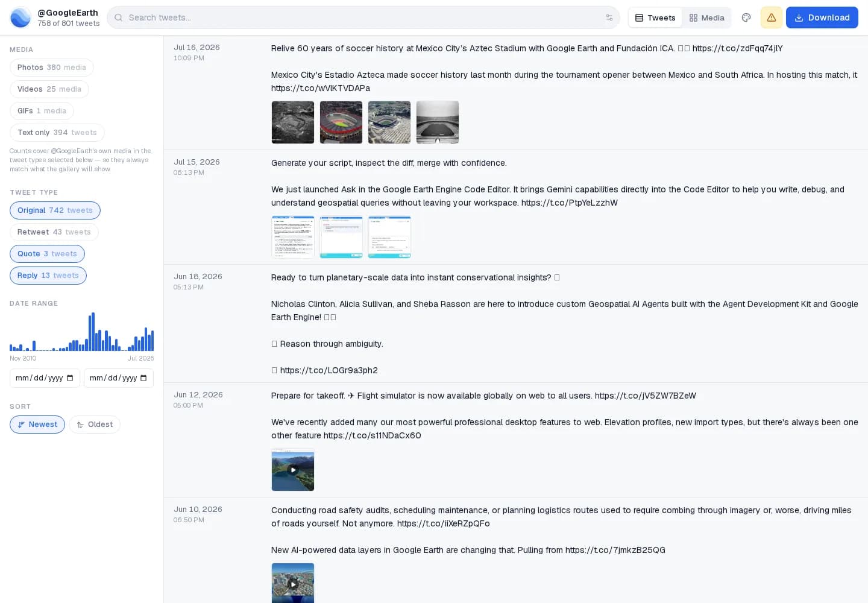
Task: Focus the Search tweets field
Action: click(x=363, y=17)
